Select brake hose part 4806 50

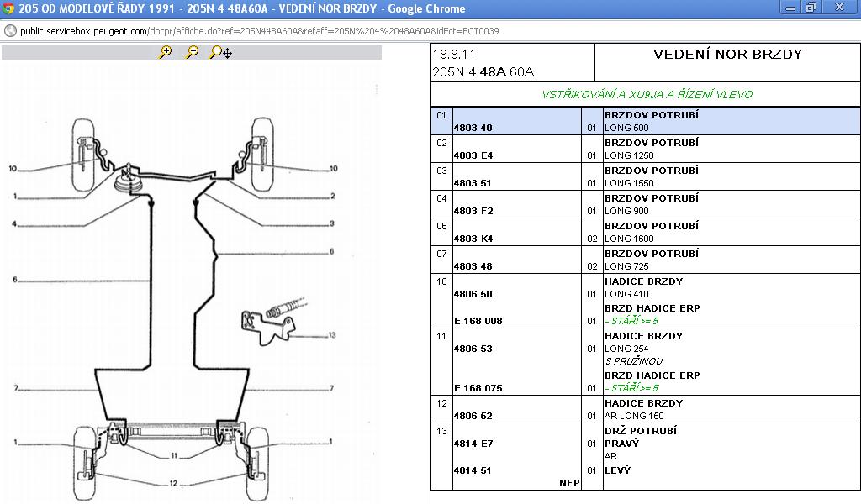473,294
